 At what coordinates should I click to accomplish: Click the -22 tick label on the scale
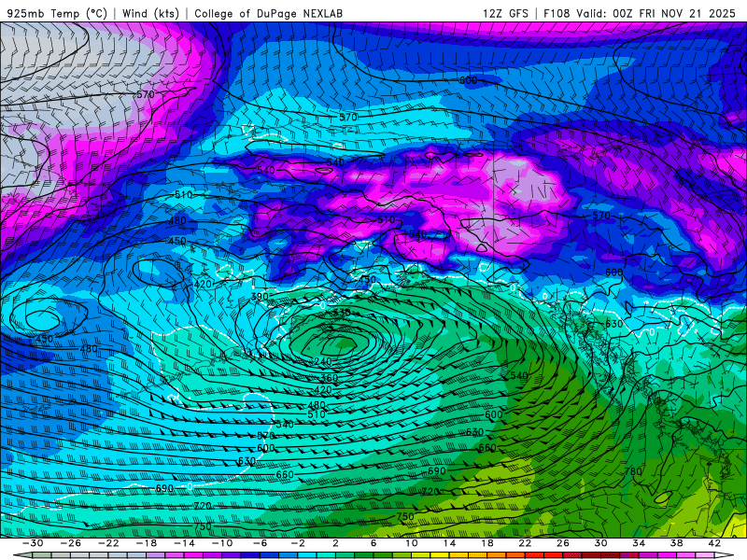(x=108, y=543)
